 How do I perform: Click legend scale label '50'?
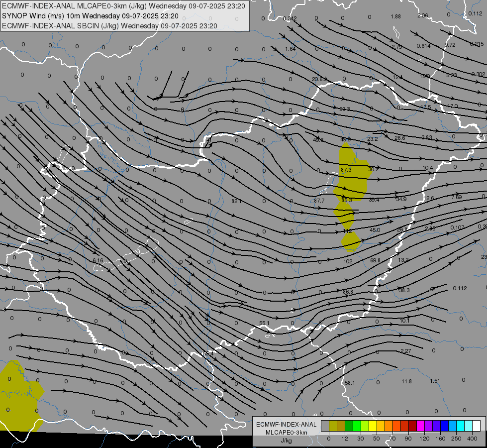pyautogui.click(x=377, y=439)
